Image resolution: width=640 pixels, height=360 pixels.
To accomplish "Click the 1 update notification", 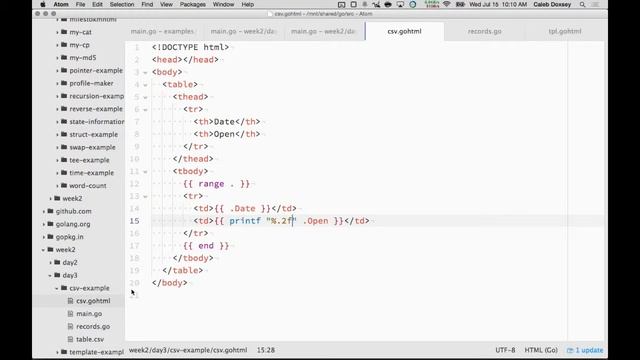I will point(585,350).
